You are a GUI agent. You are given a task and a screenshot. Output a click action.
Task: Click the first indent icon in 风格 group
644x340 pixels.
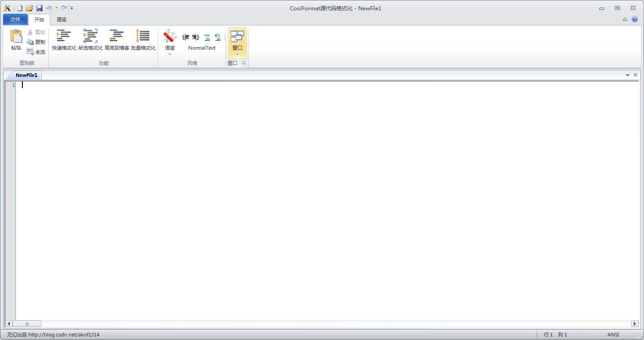tap(186, 37)
